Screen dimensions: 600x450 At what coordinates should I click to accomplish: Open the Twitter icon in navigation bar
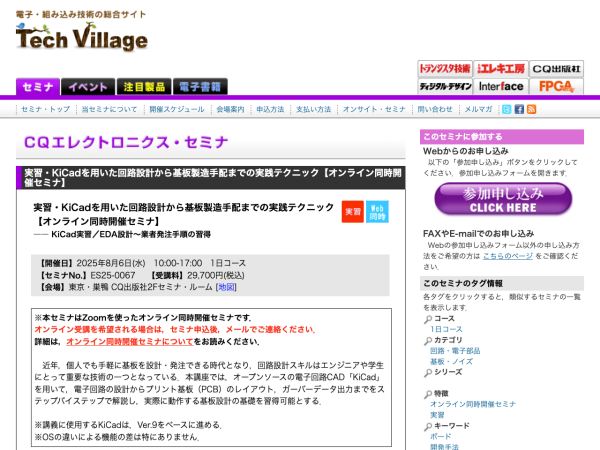click(x=506, y=109)
